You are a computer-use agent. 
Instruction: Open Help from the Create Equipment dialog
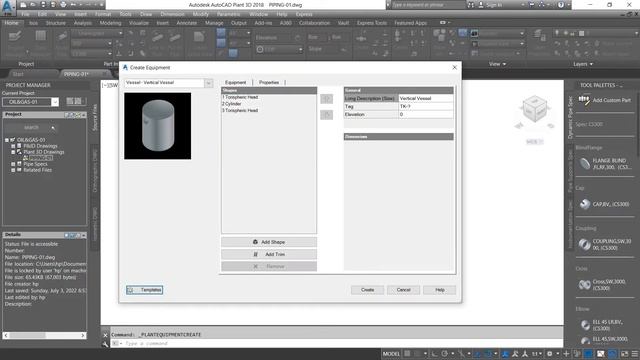click(440, 290)
